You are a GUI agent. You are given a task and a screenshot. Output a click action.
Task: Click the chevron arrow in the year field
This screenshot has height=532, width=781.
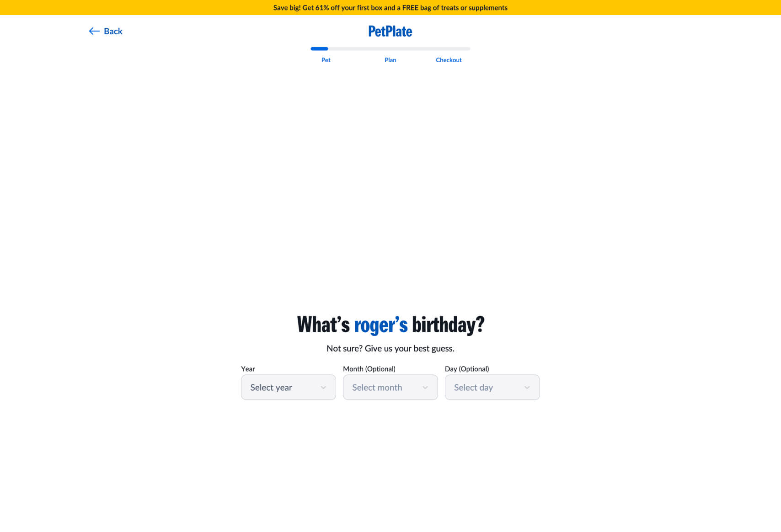tap(323, 388)
